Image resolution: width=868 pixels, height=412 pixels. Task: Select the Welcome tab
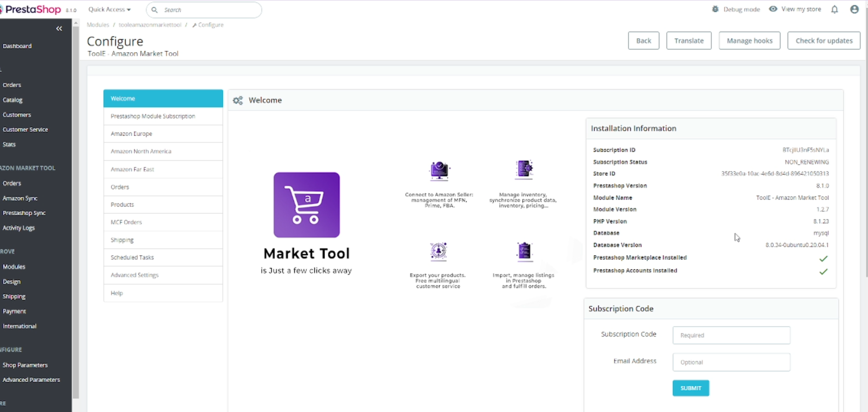click(163, 99)
